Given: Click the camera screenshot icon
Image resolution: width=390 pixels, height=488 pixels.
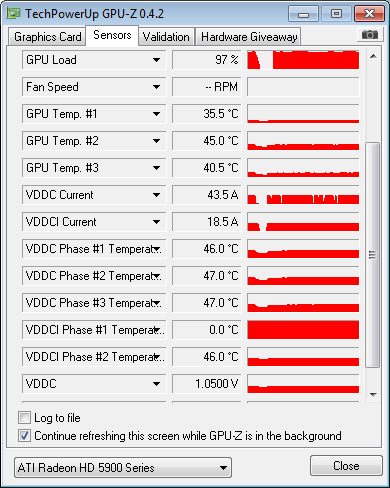Looking at the screenshot, I should tap(369, 34).
